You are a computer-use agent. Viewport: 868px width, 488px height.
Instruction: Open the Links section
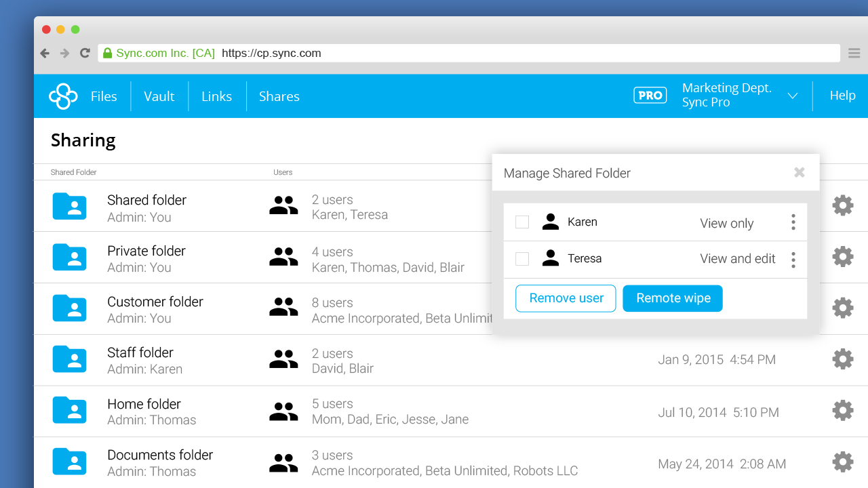pyautogui.click(x=216, y=96)
